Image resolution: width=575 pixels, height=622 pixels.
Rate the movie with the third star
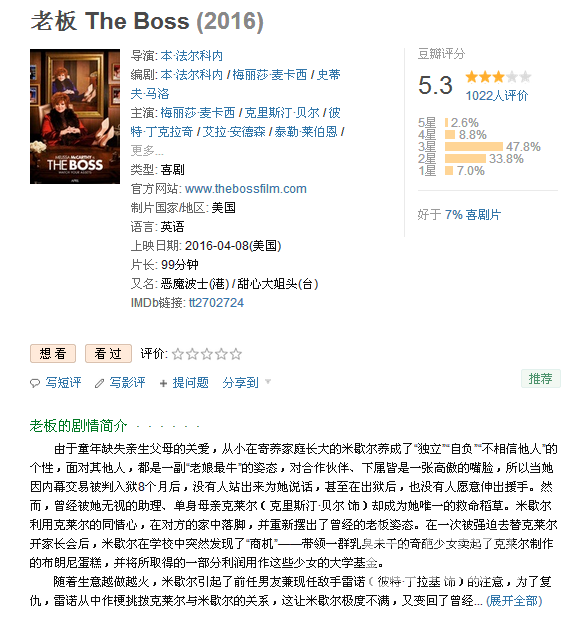click(x=207, y=354)
